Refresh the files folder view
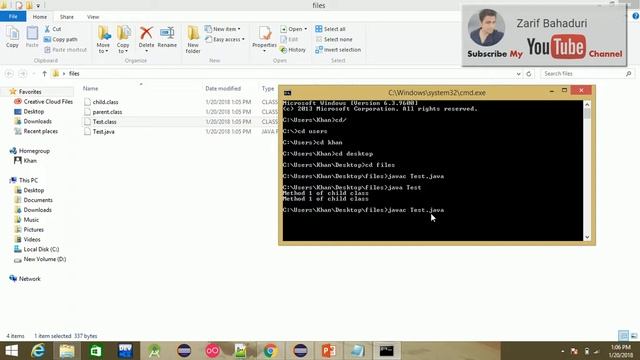 [529, 73]
